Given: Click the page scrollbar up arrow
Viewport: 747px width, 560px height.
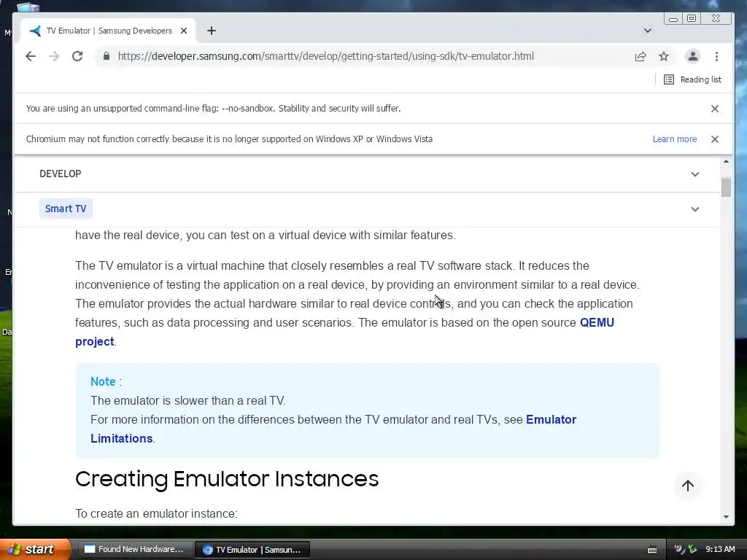Looking at the screenshot, I should [x=726, y=161].
